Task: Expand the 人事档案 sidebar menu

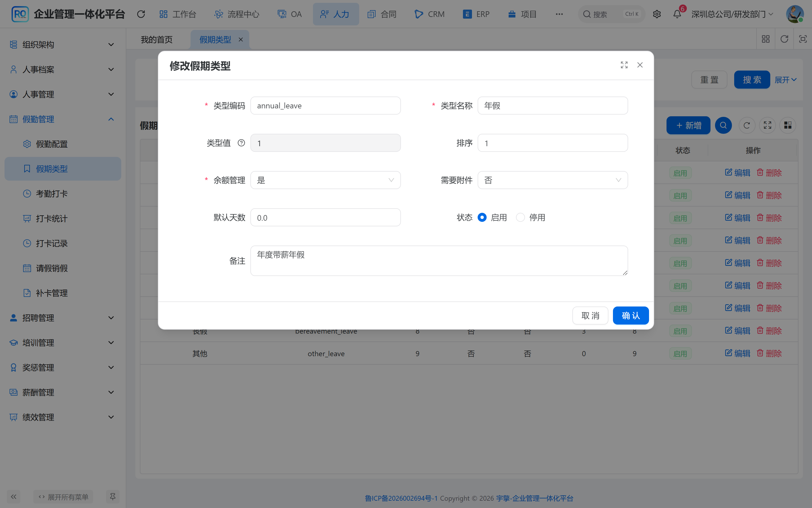Action: 63,69
